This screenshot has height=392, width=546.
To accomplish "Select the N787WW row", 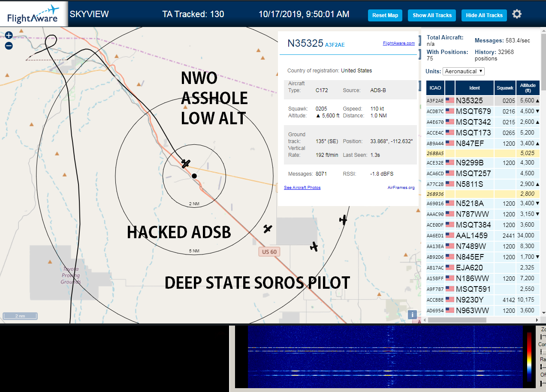I will click(483, 214).
